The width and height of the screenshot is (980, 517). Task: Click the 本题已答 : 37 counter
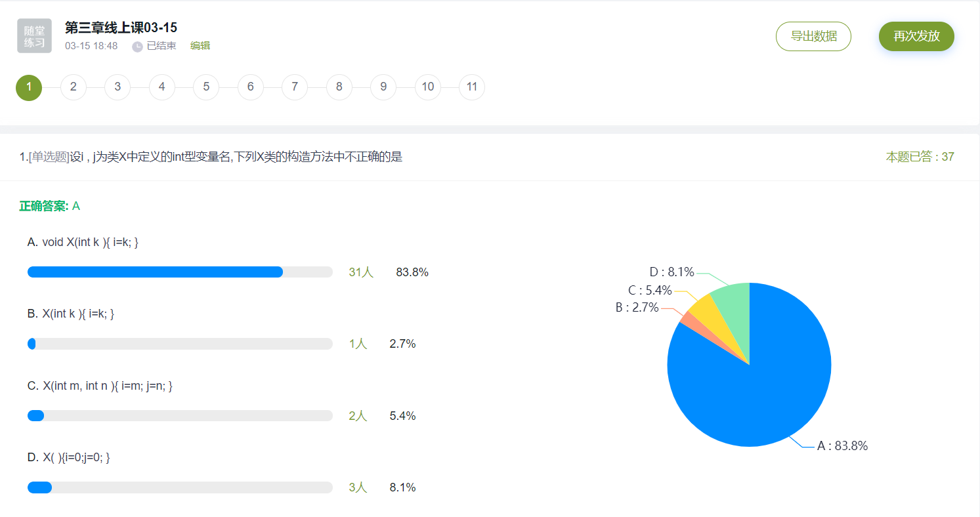click(x=920, y=157)
